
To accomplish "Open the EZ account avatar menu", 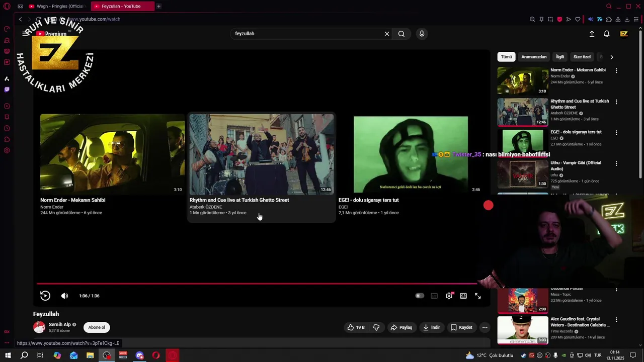I will click(x=624, y=34).
